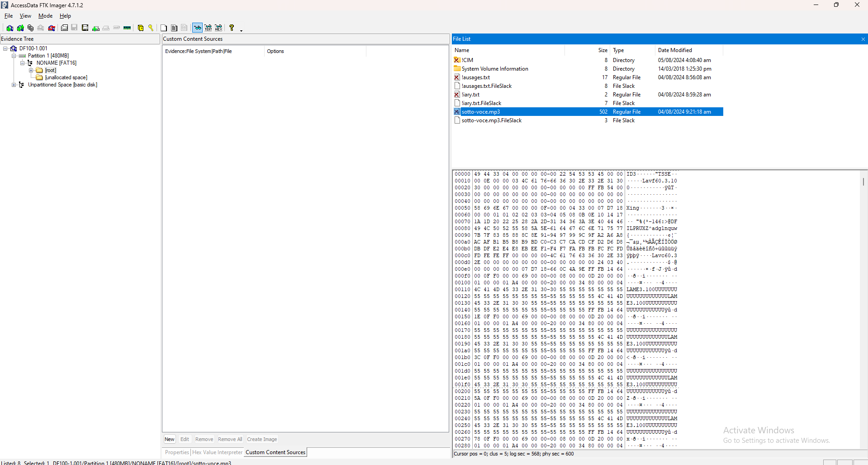Select !ausages.txt.FileSlack entry

point(487,86)
